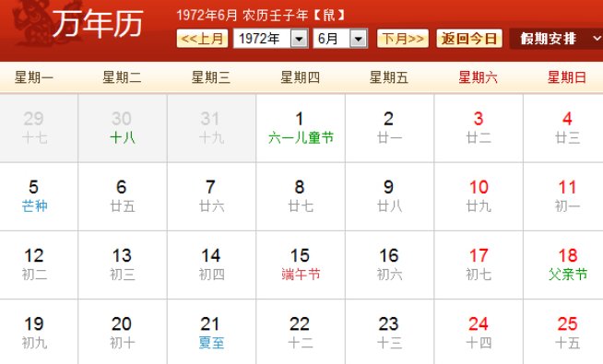Open the 1972年 year dropdown arrow
The image size is (603, 364).
[x=299, y=39]
